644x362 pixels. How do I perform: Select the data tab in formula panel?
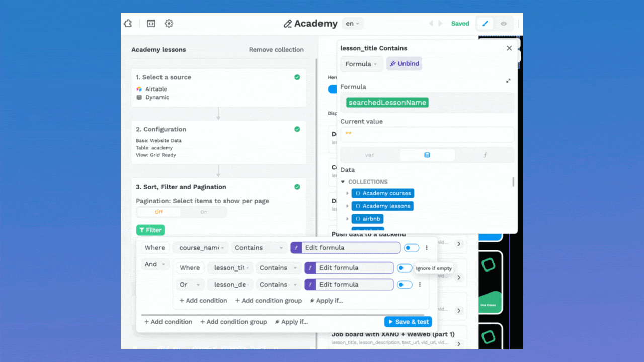[x=427, y=155]
